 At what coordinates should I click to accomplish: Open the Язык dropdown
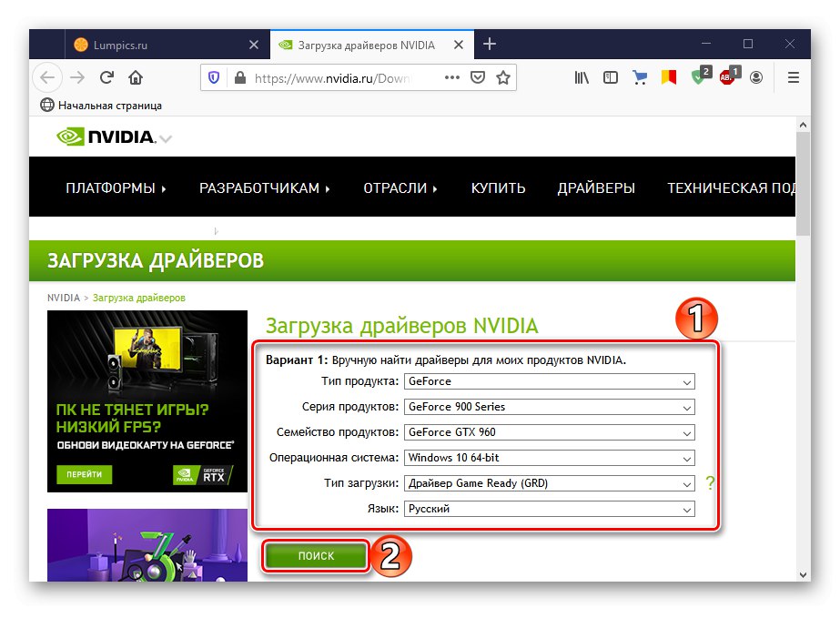tap(549, 509)
